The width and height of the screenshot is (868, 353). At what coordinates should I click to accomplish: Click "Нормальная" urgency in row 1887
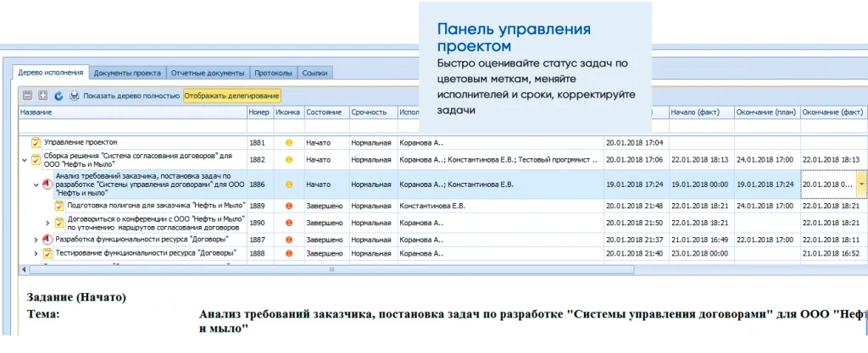tap(371, 240)
